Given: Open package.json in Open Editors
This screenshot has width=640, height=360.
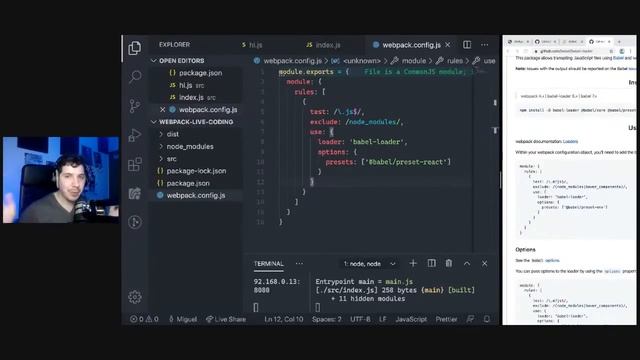Looking at the screenshot, I should [200, 73].
